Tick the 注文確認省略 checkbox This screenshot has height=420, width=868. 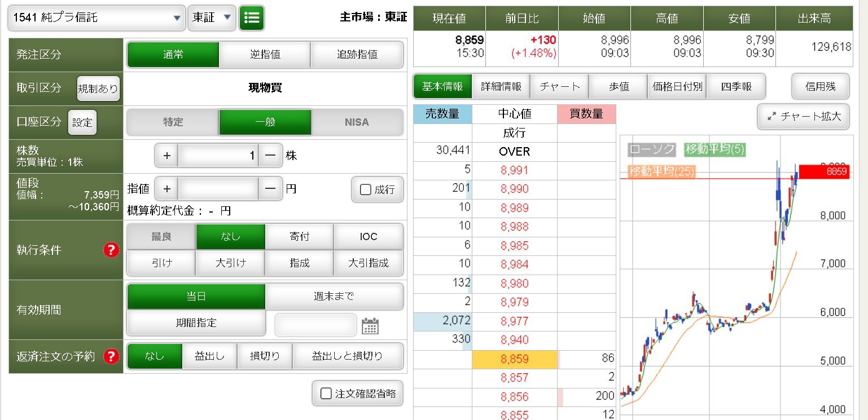pos(326,394)
